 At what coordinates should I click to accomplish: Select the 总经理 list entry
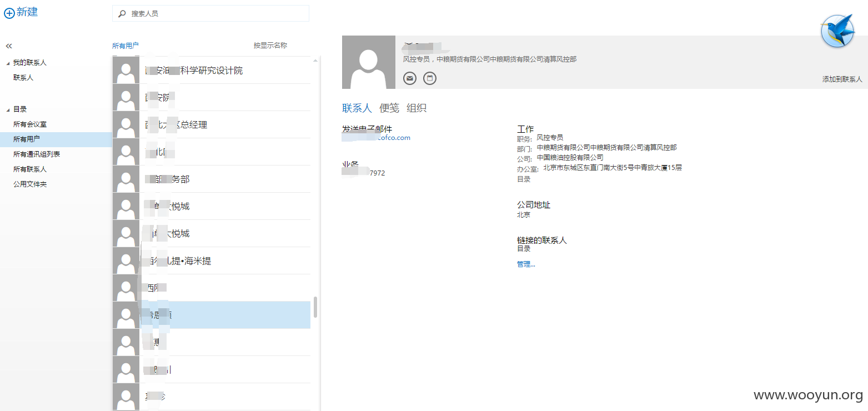212,125
